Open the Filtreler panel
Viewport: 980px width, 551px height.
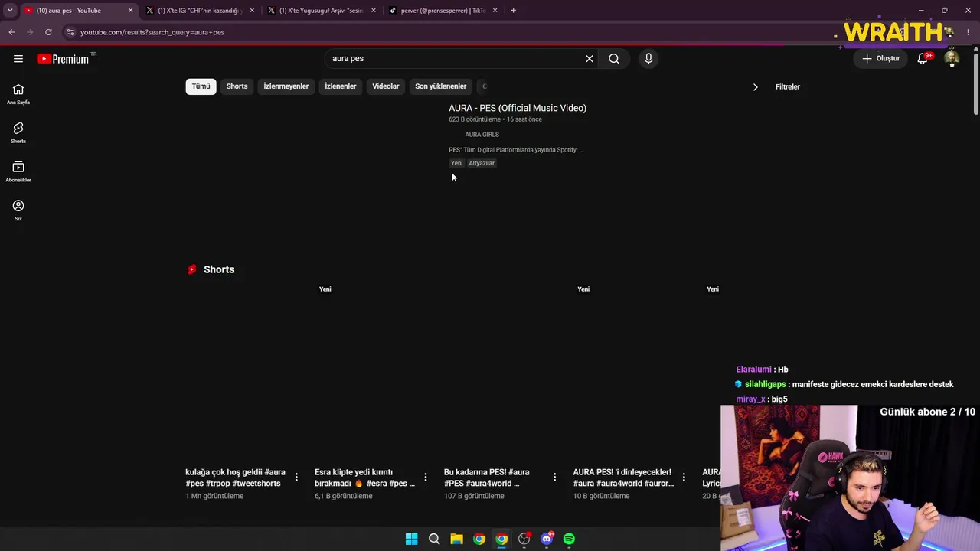click(788, 87)
